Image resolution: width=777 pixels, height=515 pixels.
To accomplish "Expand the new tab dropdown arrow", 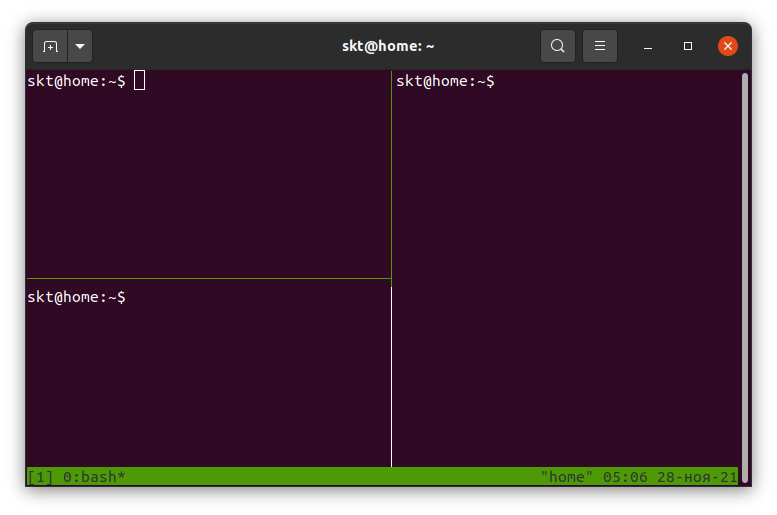I will tap(80, 47).
